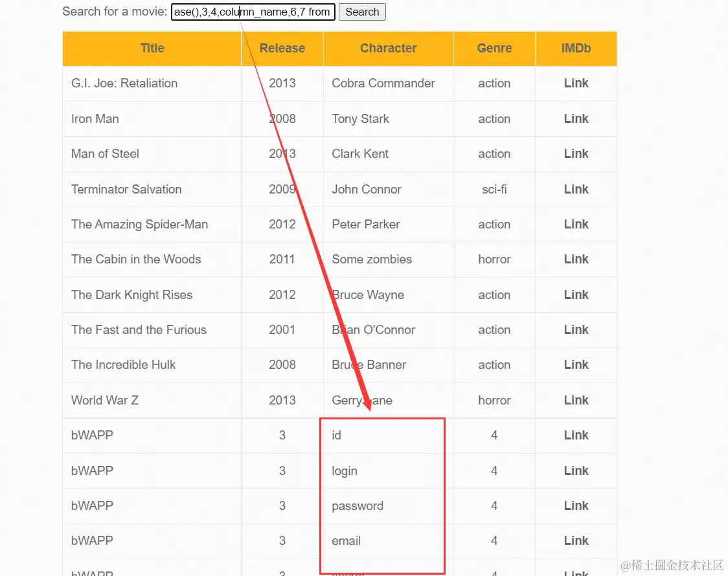Click the Character column header
The image size is (728, 576).
coord(389,49)
